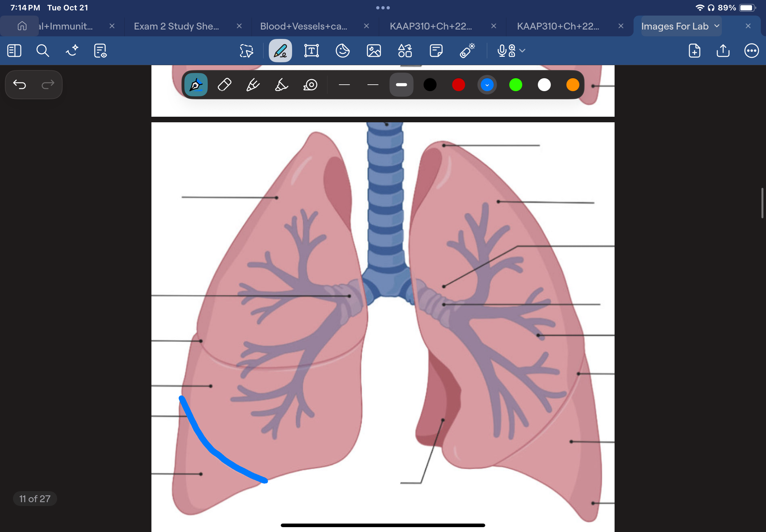Select the Lasso selection tool
Viewport: 766px width, 532px height.
coord(246,51)
